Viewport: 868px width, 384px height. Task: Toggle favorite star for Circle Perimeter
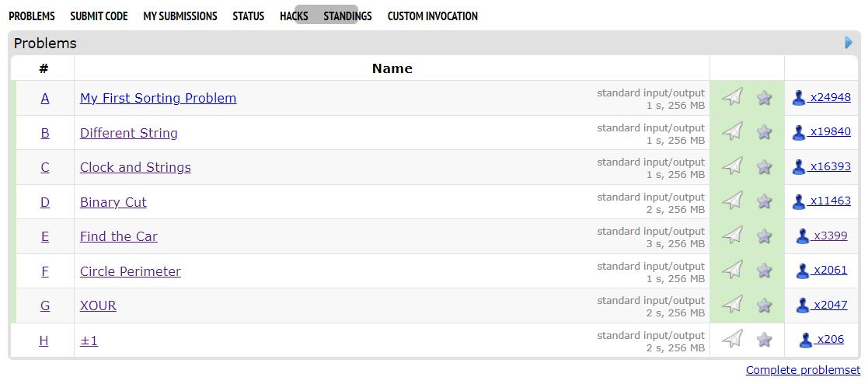click(x=765, y=271)
